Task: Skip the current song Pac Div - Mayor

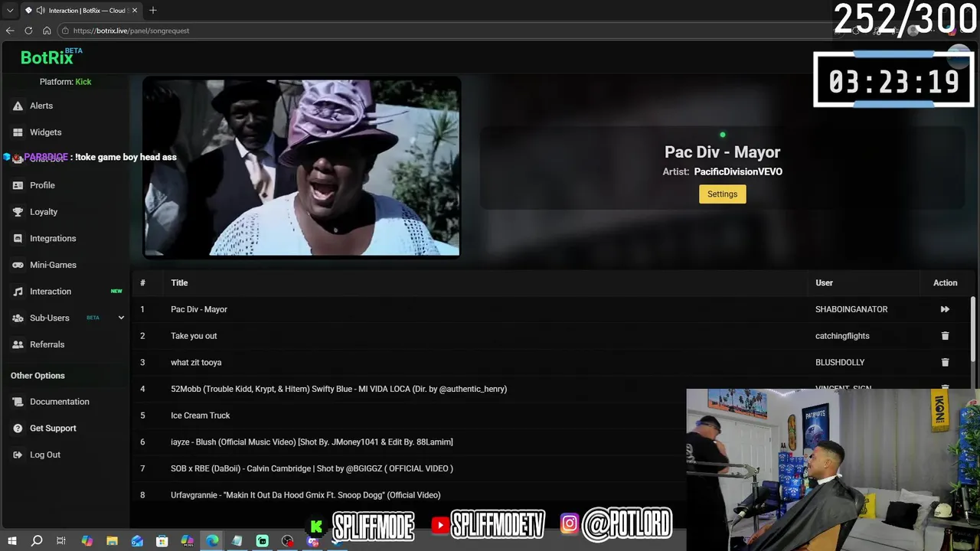Action: tap(945, 309)
